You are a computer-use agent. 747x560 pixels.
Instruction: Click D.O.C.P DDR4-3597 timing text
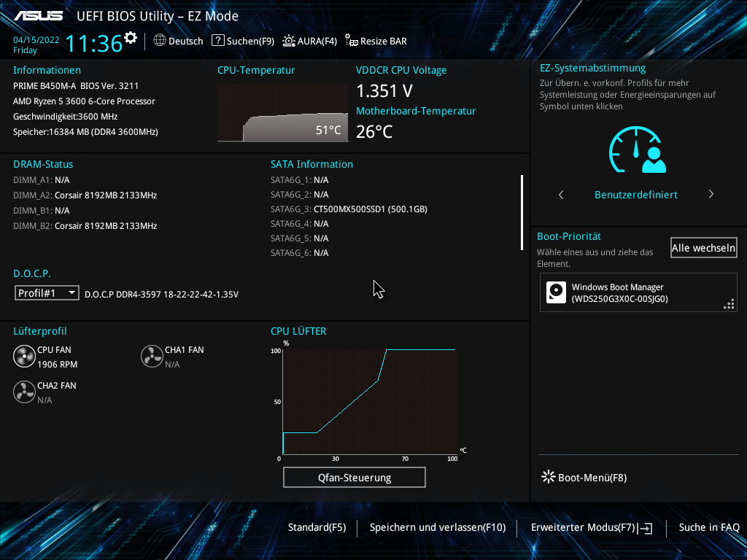pyautogui.click(x=161, y=295)
